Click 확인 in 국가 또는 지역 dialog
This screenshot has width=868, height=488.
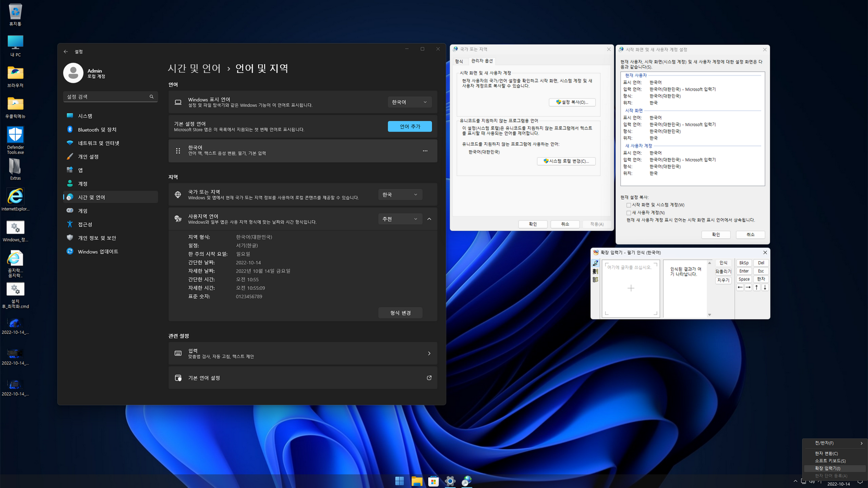[533, 224]
